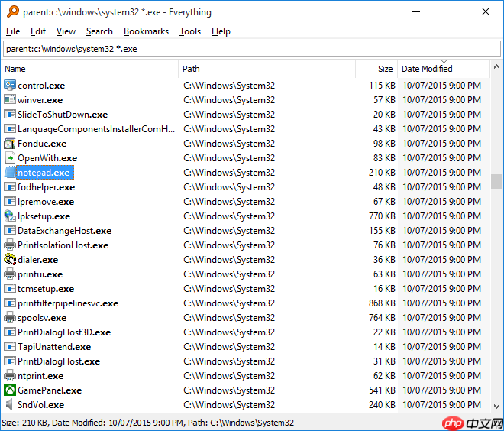Open the Tools menu
Viewport: 504px width, 431px height.
click(190, 31)
